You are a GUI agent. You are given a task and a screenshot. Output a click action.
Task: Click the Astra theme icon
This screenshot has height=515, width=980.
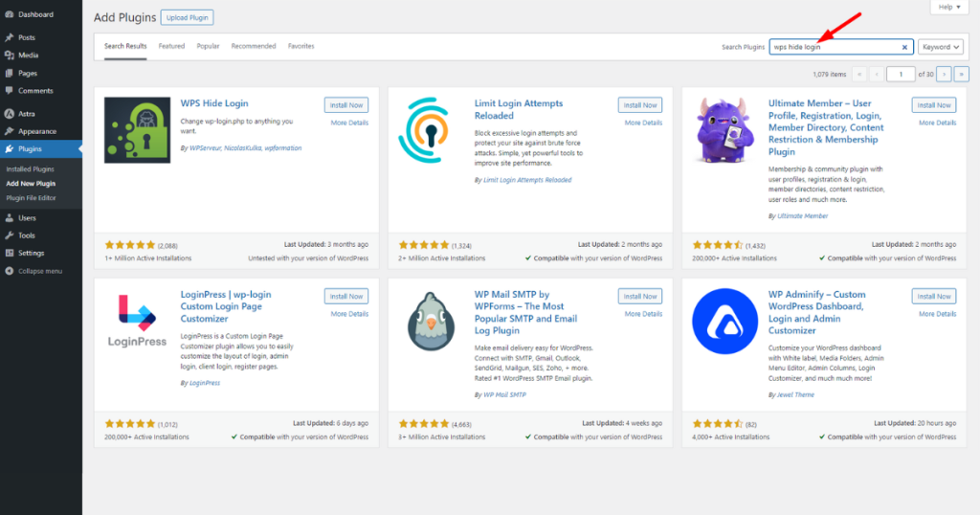point(9,114)
